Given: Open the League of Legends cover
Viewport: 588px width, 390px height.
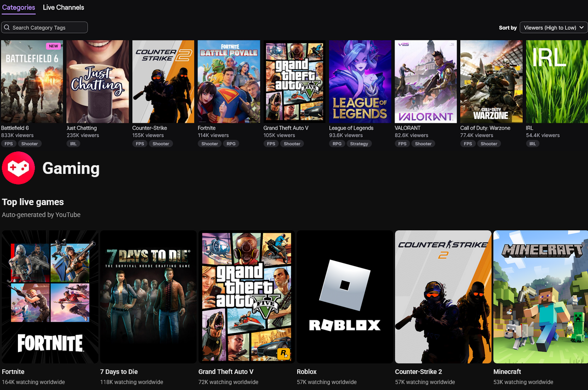Looking at the screenshot, I should pyautogui.click(x=360, y=82).
